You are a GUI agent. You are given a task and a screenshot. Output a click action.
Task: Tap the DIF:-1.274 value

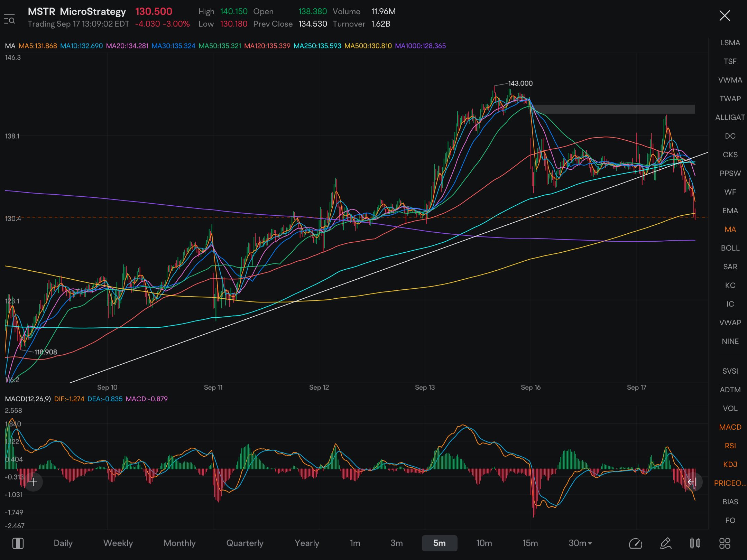(69, 399)
